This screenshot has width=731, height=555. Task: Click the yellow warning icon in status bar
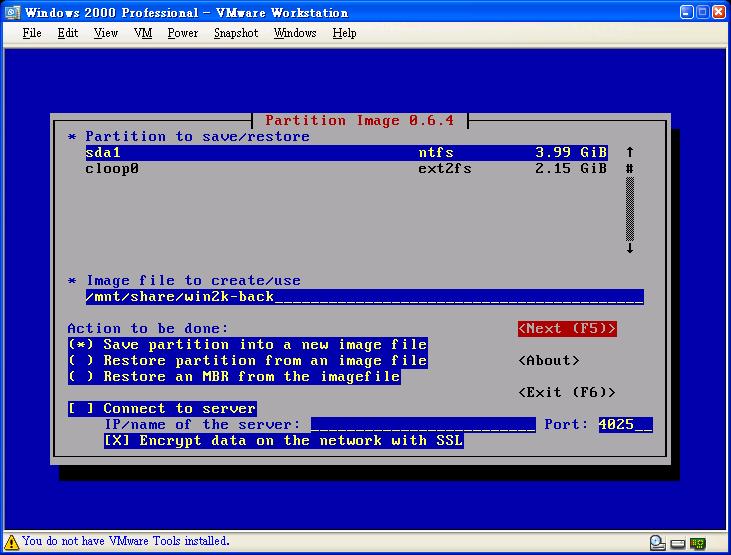[11, 542]
